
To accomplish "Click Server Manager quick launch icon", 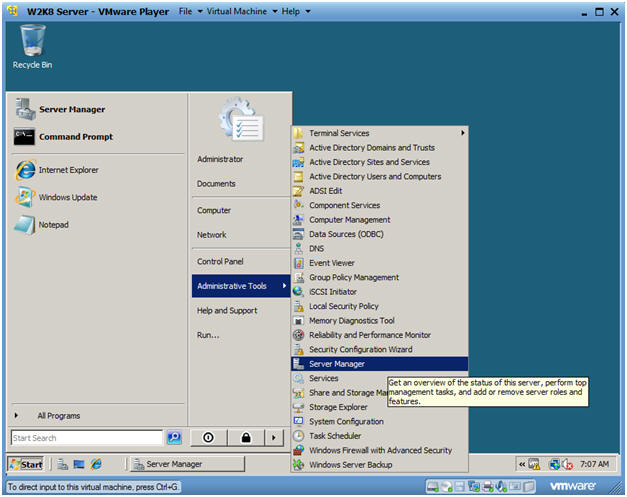I will [x=62, y=464].
